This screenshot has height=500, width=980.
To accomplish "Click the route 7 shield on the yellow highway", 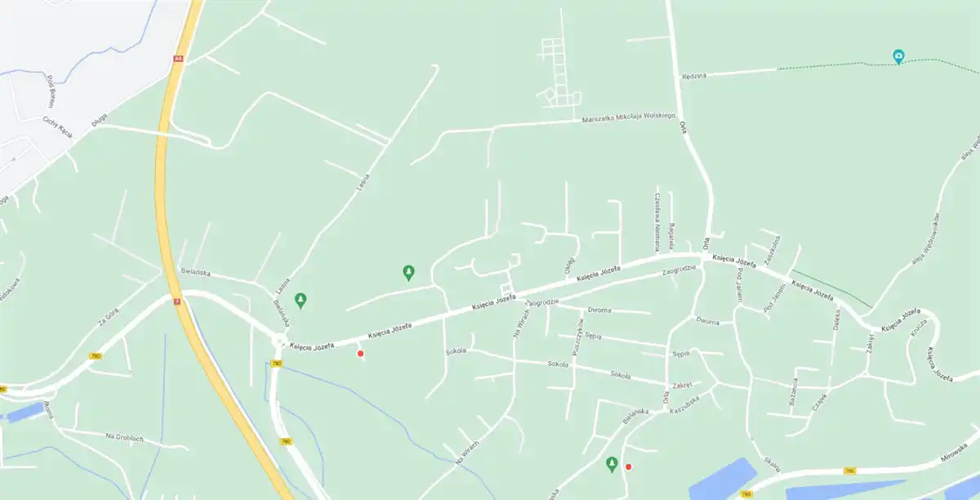I will (176, 301).
